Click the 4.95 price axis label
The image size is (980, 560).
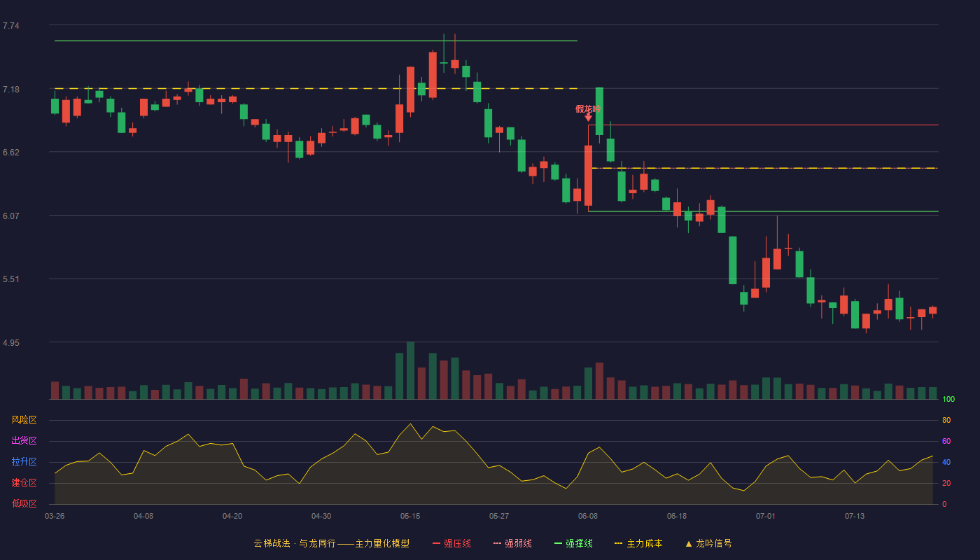pyautogui.click(x=11, y=343)
